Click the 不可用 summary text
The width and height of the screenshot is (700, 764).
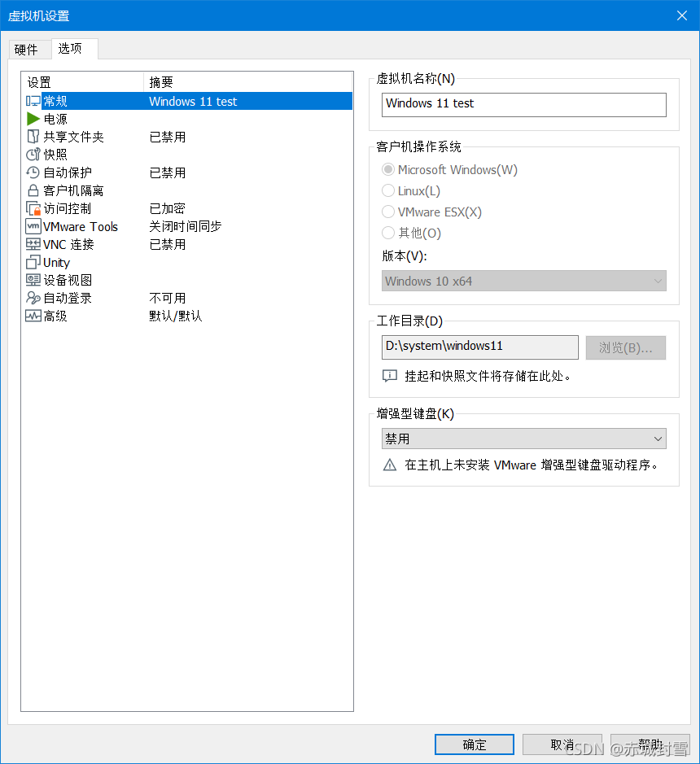[x=167, y=298]
